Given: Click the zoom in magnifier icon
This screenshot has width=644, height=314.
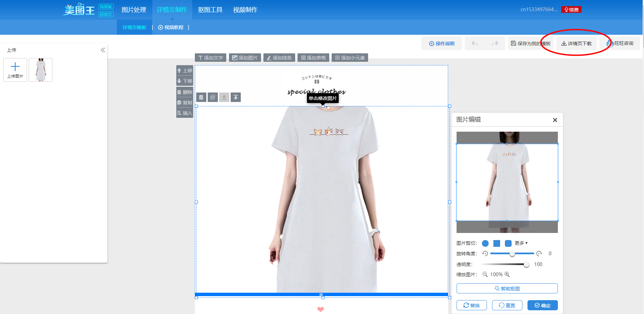Looking at the screenshot, I should tap(507, 274).
